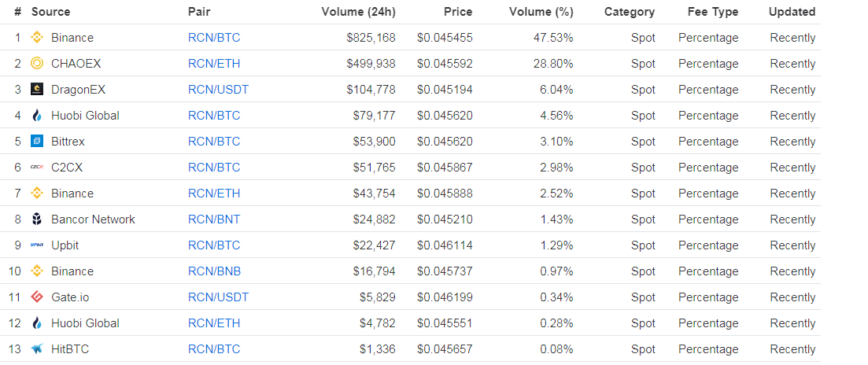Click the Gate.io exchange logo icon
This screenshot has height=365, width=868.
coord(36,297)
